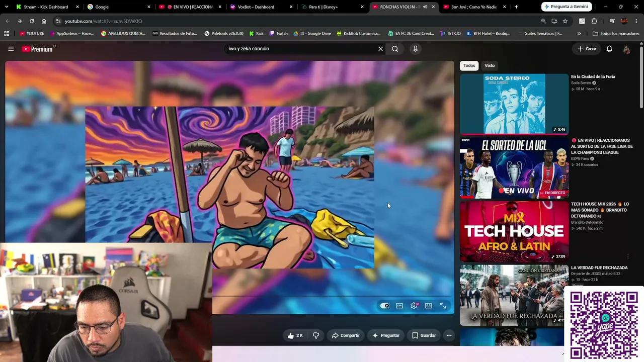The image size is (644, 362).
Task: Open the TETR.IO bookmark
Action: point(450,34)
